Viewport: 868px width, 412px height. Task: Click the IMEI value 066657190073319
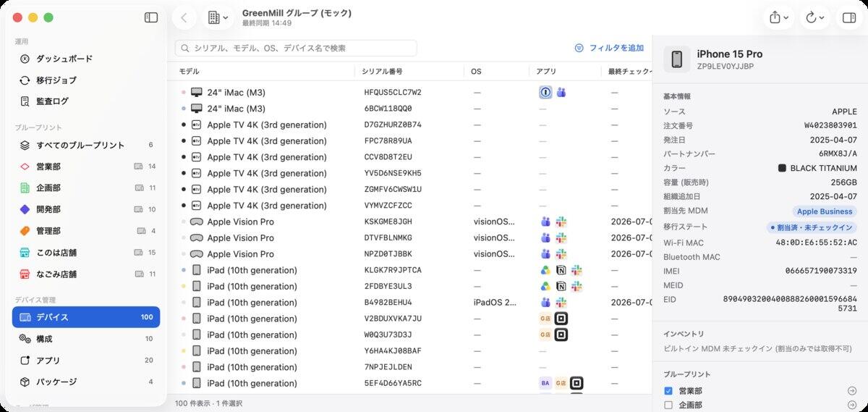point(821,271)
